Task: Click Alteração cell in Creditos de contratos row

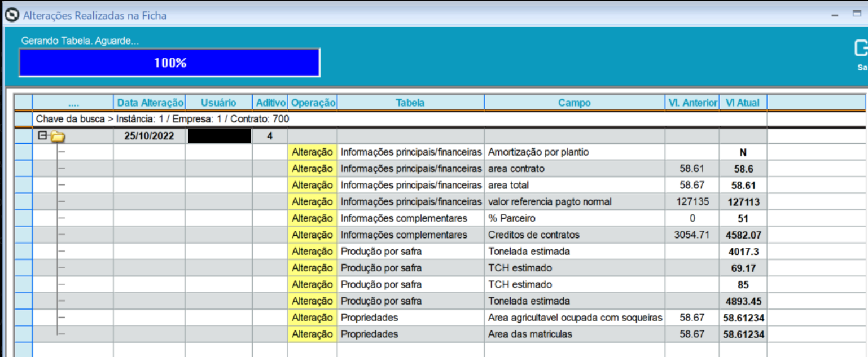Action: pyautogui.click(x=312, y=235)
